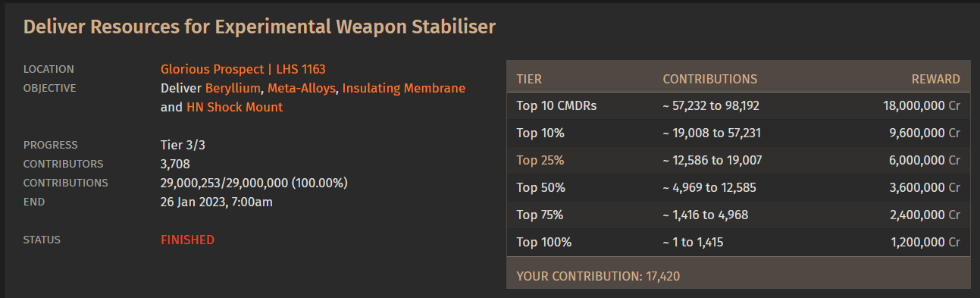Select the Top 50% tier row
This screenshot has width=980, height=298.
click(x=738, y=188)
